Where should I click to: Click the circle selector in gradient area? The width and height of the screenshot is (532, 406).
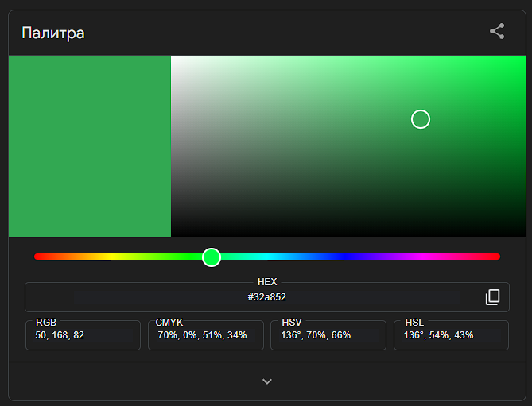pyautogui.click(x=421, y=119)
